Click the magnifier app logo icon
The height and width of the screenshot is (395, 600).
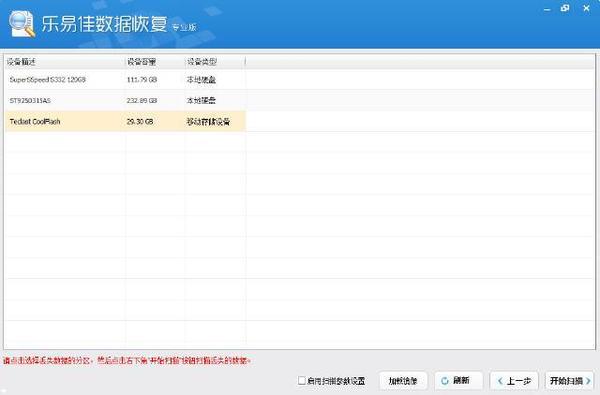pos(22,24)
